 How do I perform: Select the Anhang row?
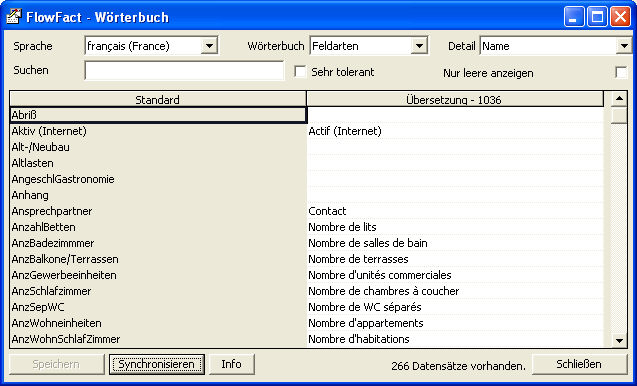click(x=158, y=195)
